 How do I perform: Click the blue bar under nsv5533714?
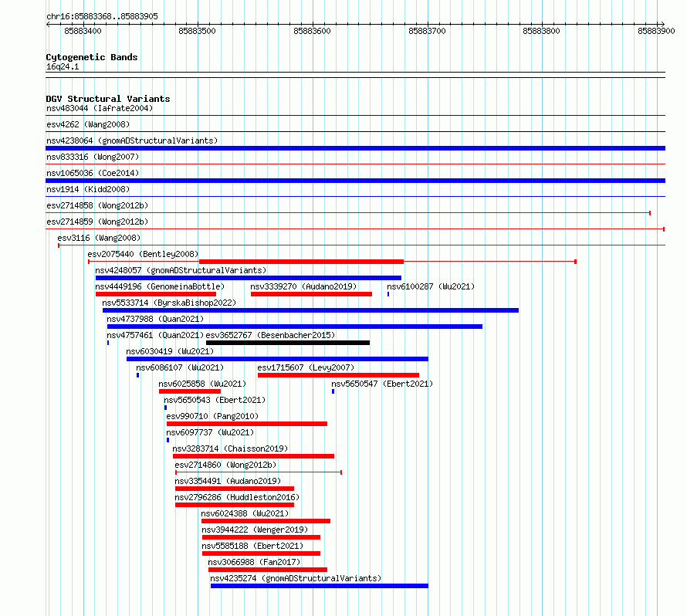[x=310, y=310]
